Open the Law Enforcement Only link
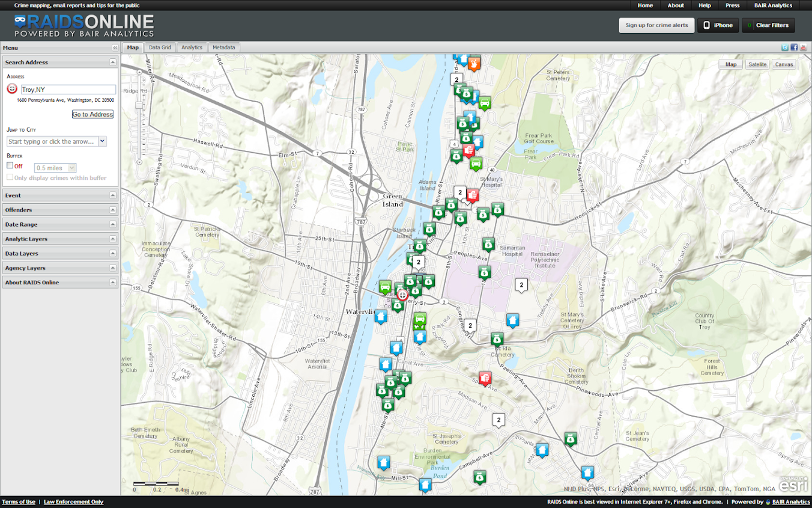812x508 pixels. 73,502
